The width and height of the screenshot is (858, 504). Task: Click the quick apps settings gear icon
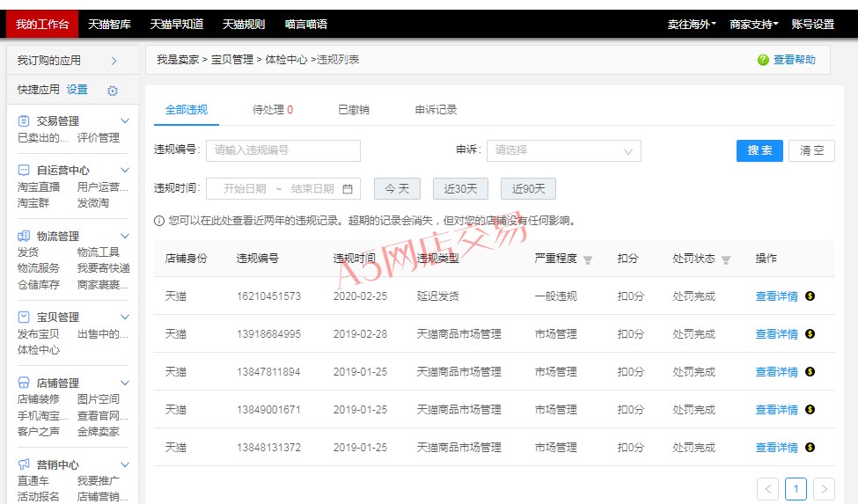113,91
